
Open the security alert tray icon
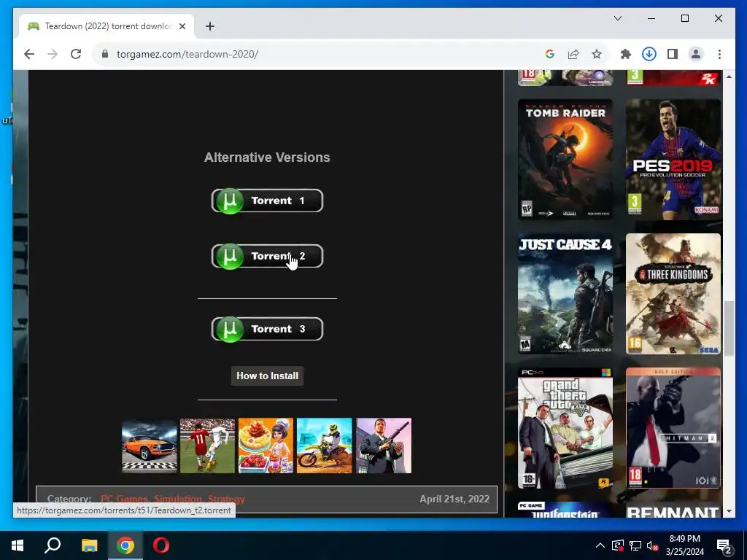(618, 545)
